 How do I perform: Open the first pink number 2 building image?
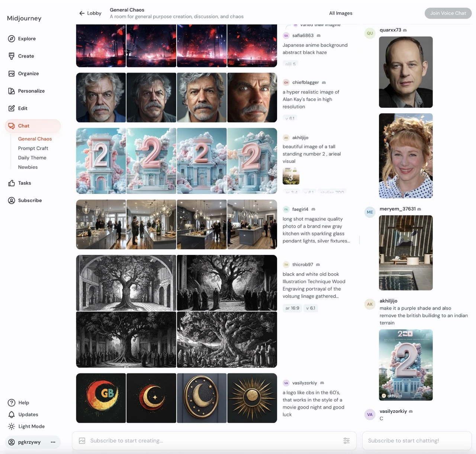point(101,161)
